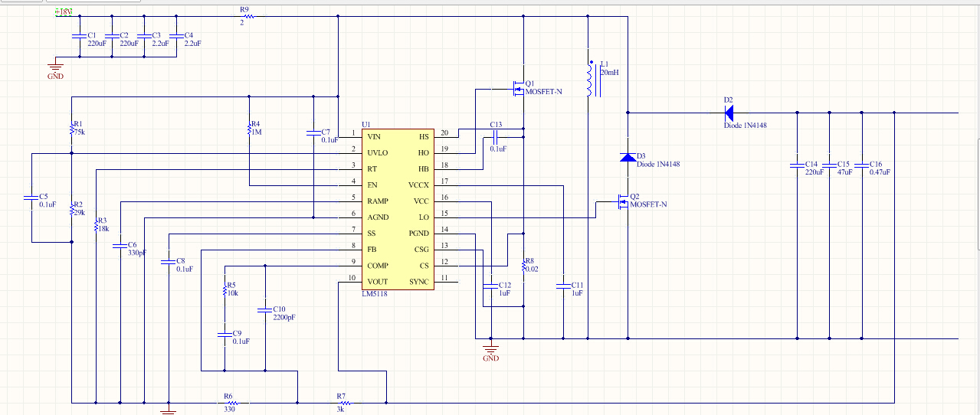Screen dimensions: 980x415
Task: Select capacitor C15 47uF symbol
Action: pyautogui.click(x=829, y=165)
